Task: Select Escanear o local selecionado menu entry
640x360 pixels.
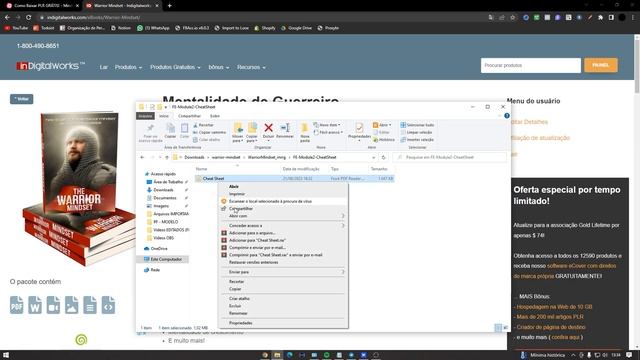Action: (283, 201)
